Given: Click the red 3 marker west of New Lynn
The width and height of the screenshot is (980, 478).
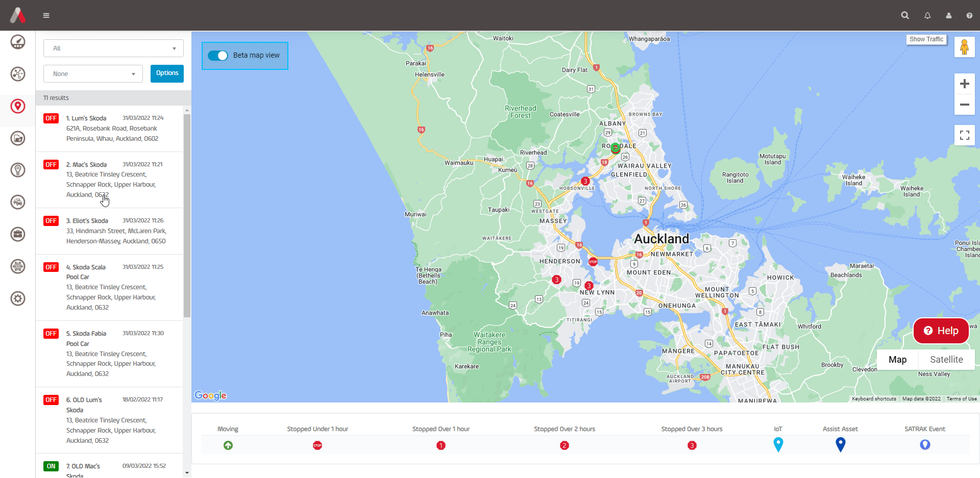Looking at the screenshot, I should (x=557, y=280).
